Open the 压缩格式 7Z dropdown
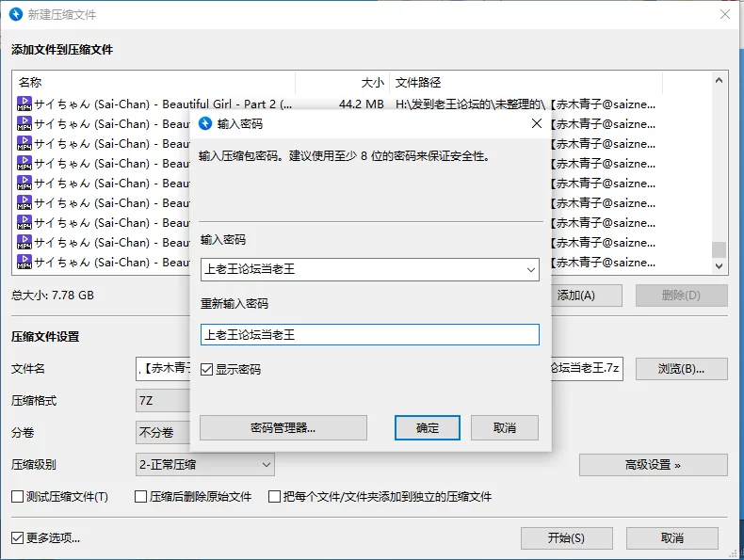The width and height of the screenshot is (744, 560). coord(163,401)
